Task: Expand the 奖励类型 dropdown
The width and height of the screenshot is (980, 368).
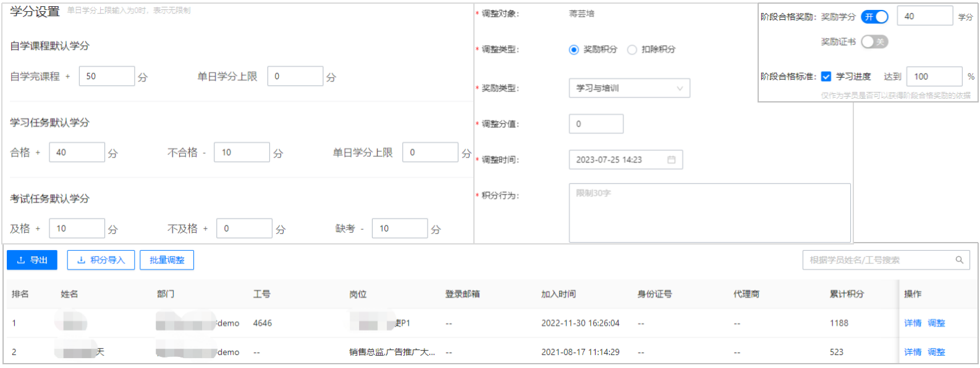Action: [x=629, y=88]
